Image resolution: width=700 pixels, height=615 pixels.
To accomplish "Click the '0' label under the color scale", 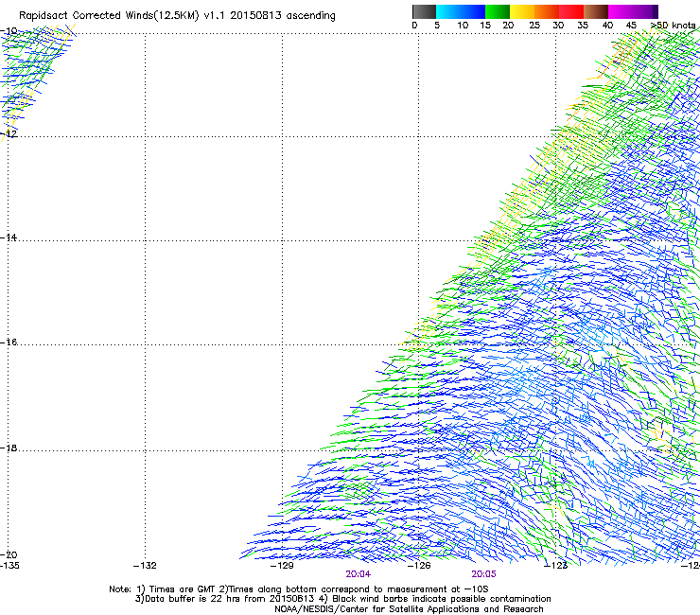I will click(x=414, y=26).
